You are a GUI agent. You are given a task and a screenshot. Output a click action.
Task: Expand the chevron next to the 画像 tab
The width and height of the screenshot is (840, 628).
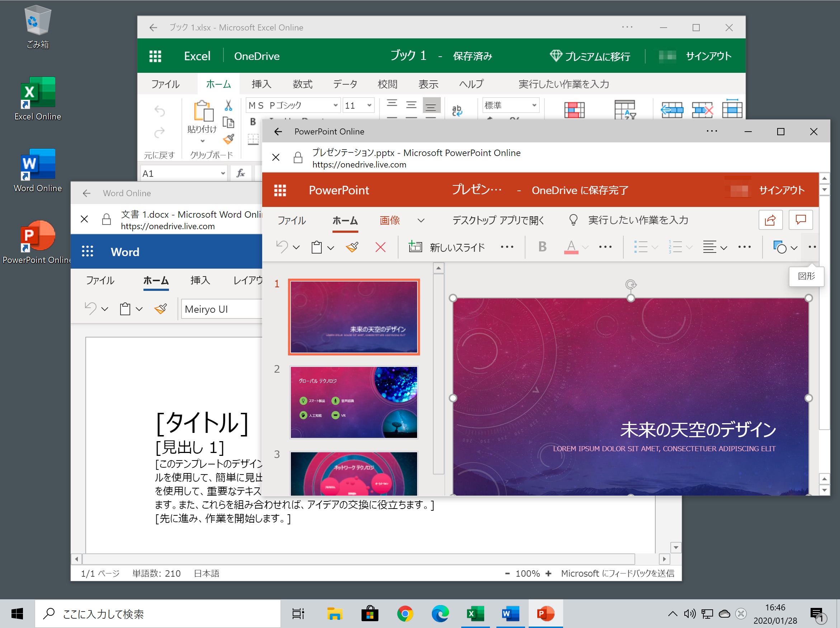(421, 220)
